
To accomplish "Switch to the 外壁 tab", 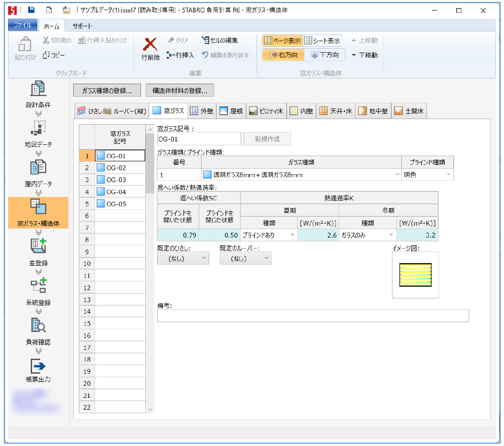I will [202, 111].
